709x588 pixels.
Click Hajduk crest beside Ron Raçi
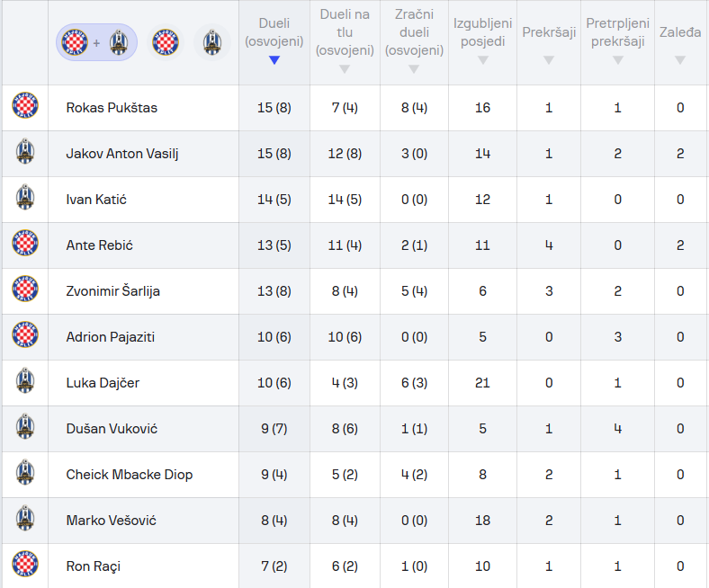(x=25, y=566)
